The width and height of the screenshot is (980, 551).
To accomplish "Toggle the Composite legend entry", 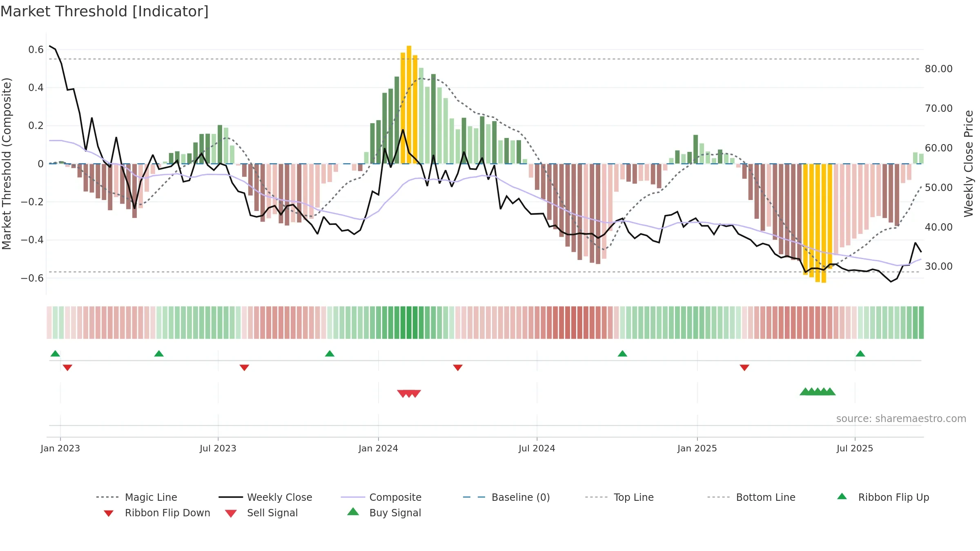I will pyautogui.click(x=381, y=497).
